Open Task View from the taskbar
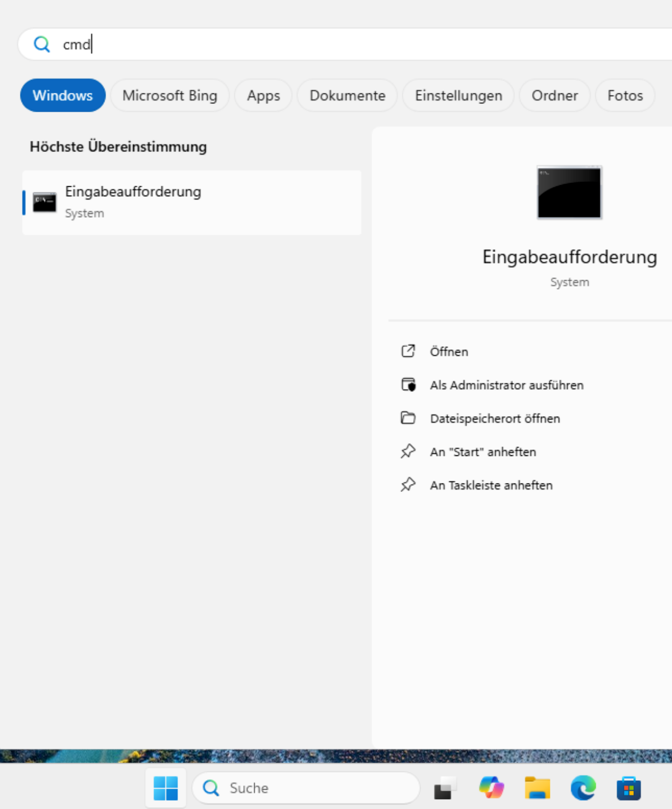 (445, 788)
